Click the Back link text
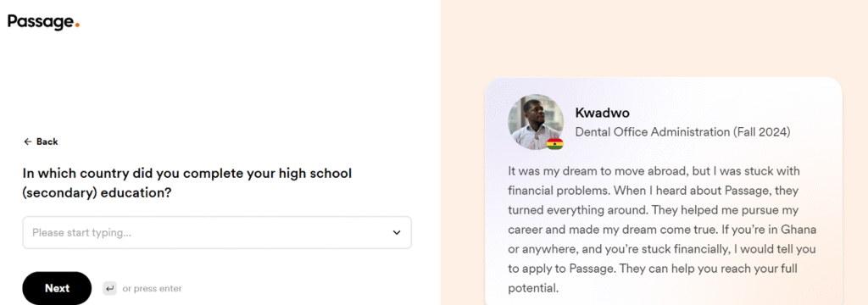This screenshot has width=868, height=305. tap(47, 141)
